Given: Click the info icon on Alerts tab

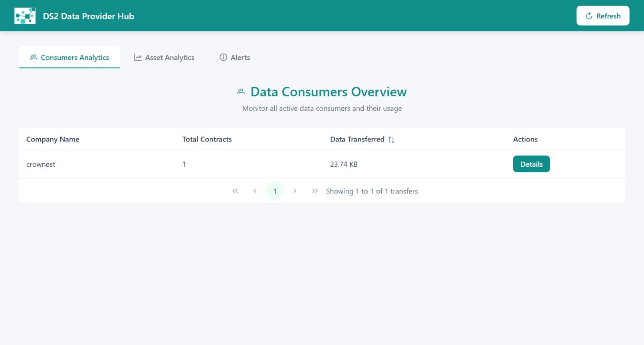Looking at the screenshot, I should [x=223, y=58].
